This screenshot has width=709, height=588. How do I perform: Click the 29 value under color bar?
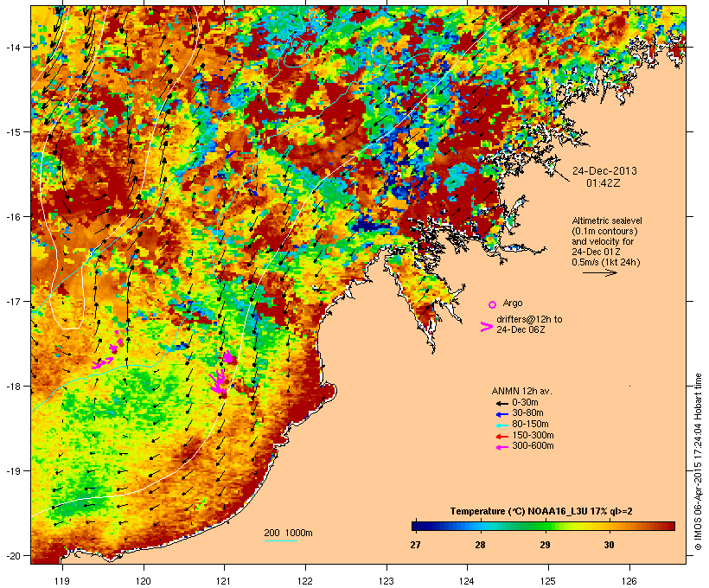click(545, 545)
